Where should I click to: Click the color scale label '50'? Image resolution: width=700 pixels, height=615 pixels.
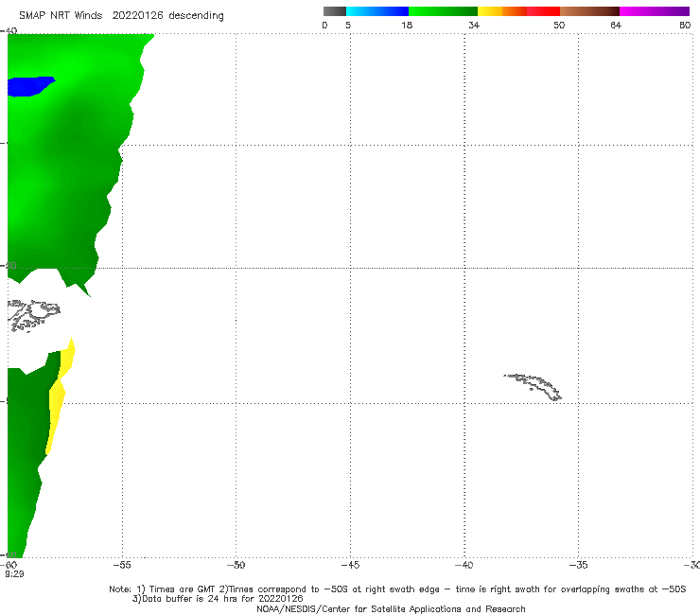559,25
